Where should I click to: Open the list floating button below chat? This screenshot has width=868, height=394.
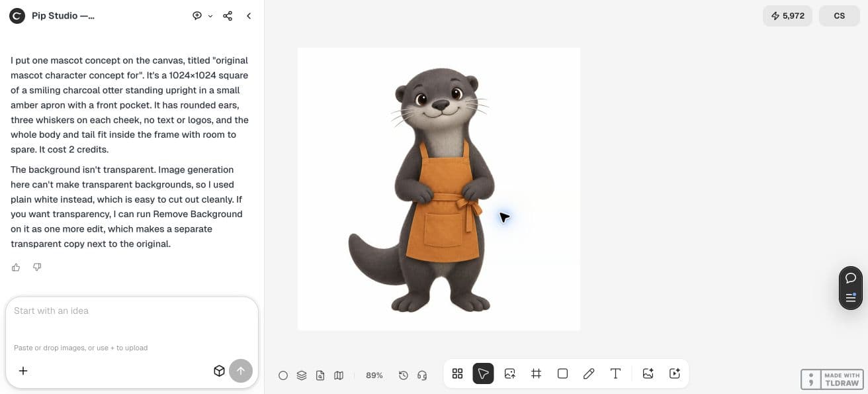click(851, 298)
